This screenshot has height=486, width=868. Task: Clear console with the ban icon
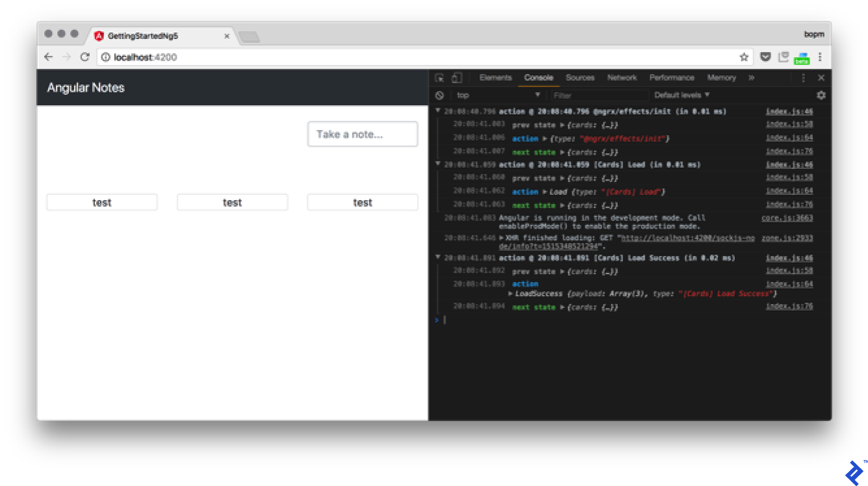click(x=440, y=96)
